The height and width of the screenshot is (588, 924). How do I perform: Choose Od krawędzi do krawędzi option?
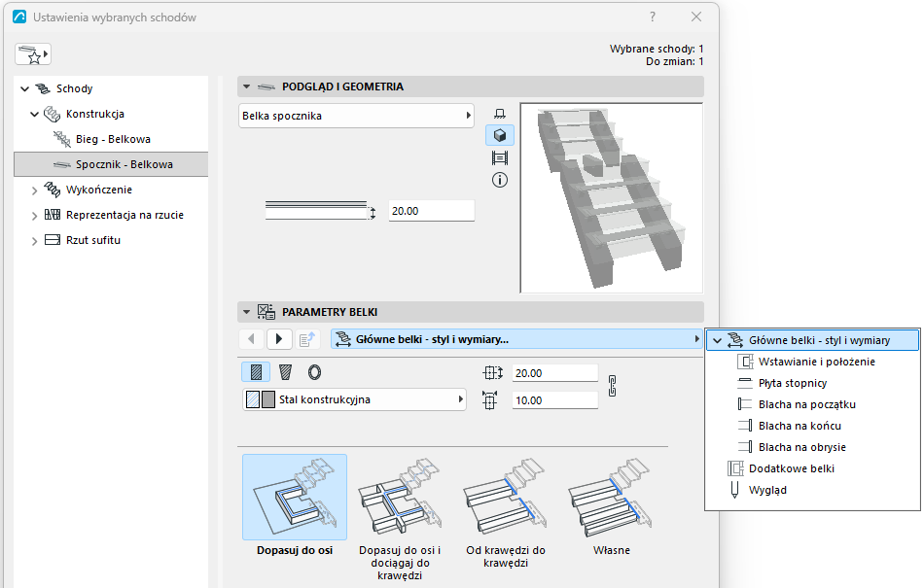(x=506, y=512)
